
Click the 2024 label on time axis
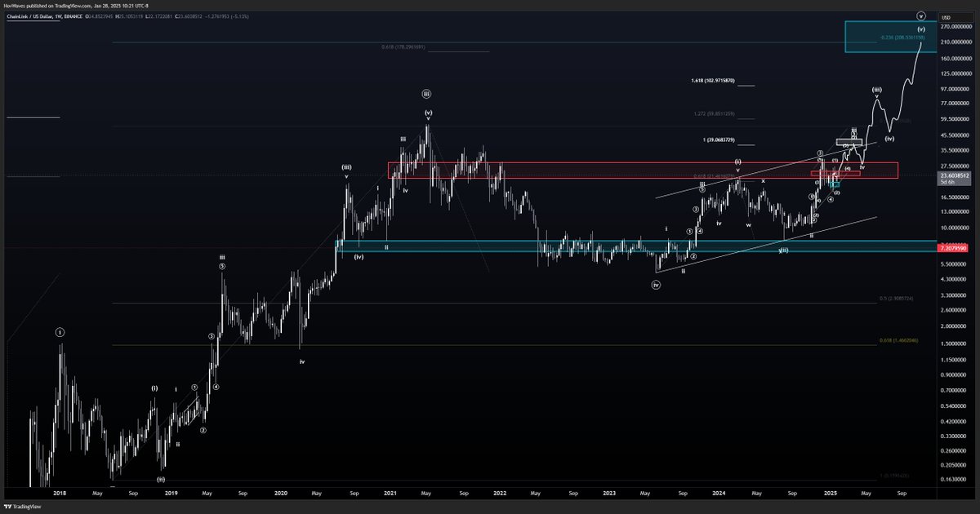click(x=719, y=493)
